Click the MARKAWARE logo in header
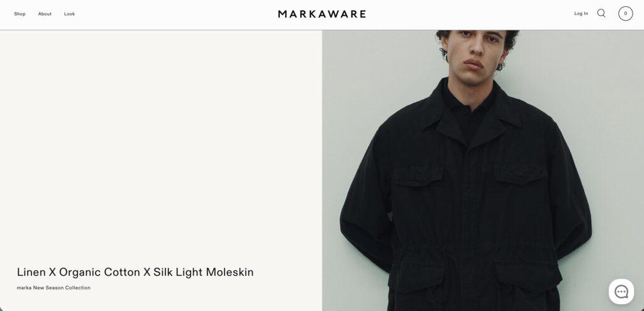The height and width of the screenshot is (311, 644). pyautogui.click(x=321, y=14)
